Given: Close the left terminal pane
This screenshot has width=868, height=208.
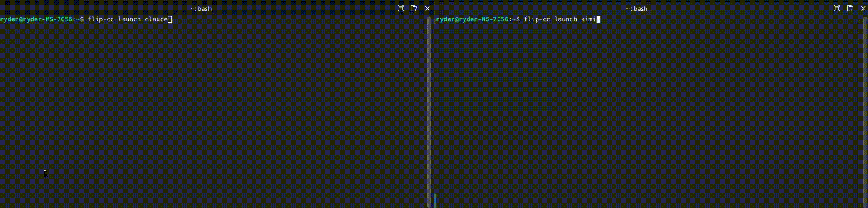Looking at the screenshot, I should point(427,9).
